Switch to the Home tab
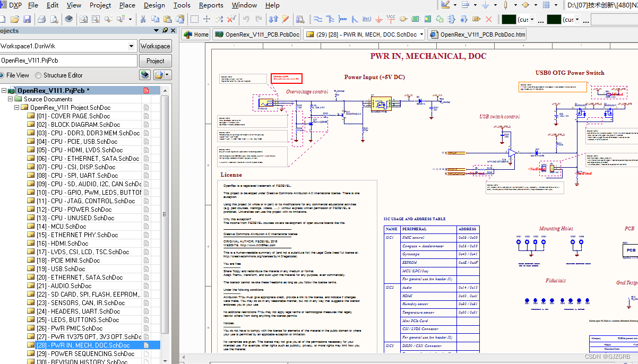Screen dimensions: 638x364 [x=195, y=34]
